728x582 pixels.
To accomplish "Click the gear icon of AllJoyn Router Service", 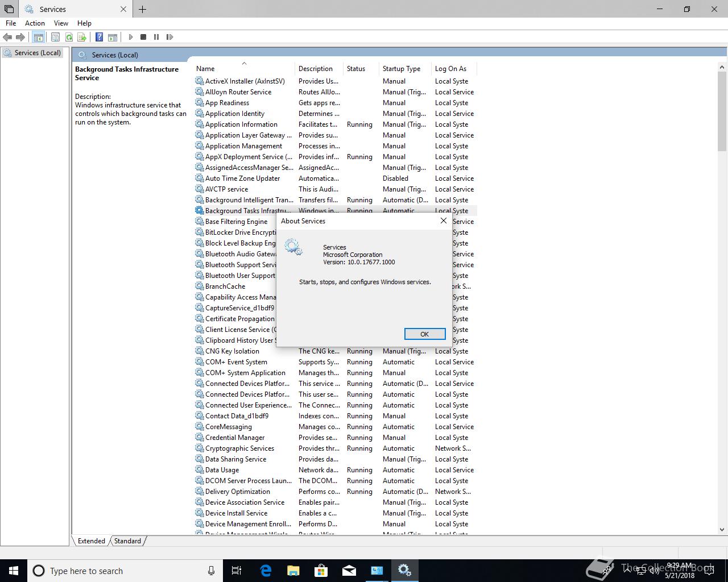I will [x=199, y=92].
